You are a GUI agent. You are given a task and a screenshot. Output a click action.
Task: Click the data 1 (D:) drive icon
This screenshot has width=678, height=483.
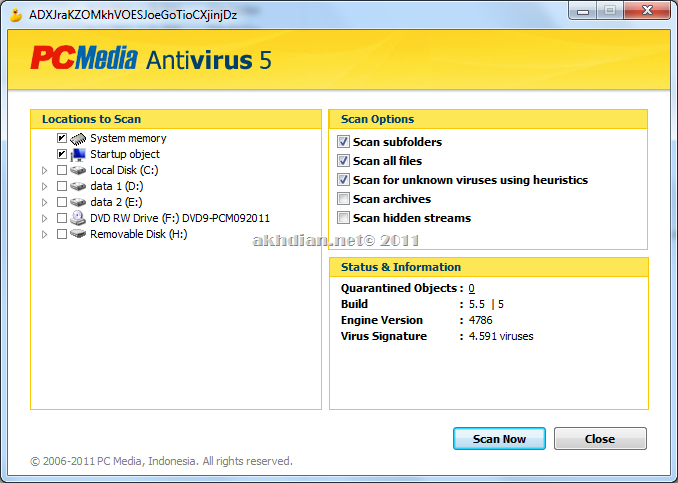[x=78, y=186]
